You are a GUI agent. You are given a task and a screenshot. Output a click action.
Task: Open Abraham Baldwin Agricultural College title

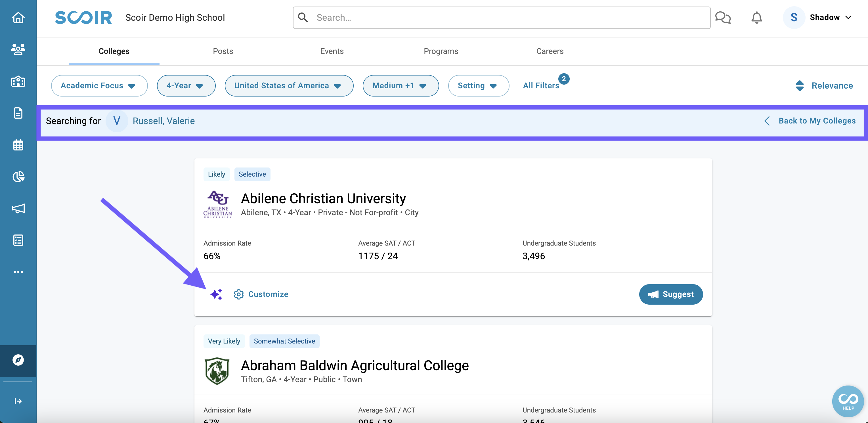[x=355, y=365]
